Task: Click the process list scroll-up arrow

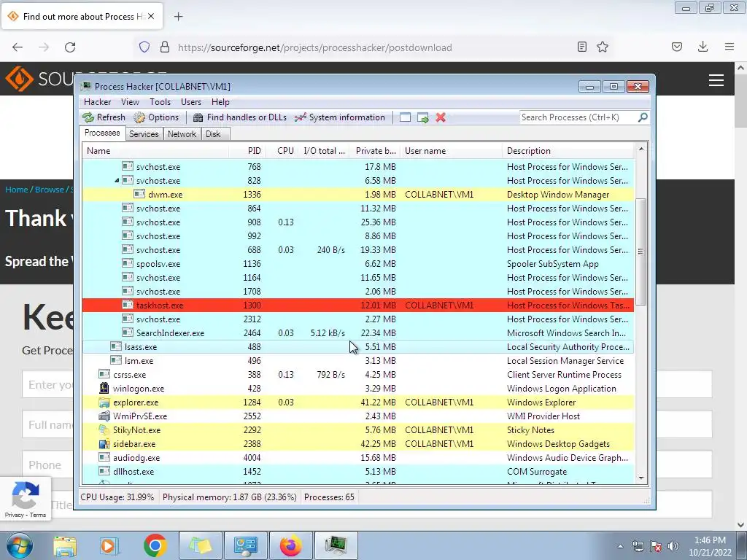Action: 641,149
